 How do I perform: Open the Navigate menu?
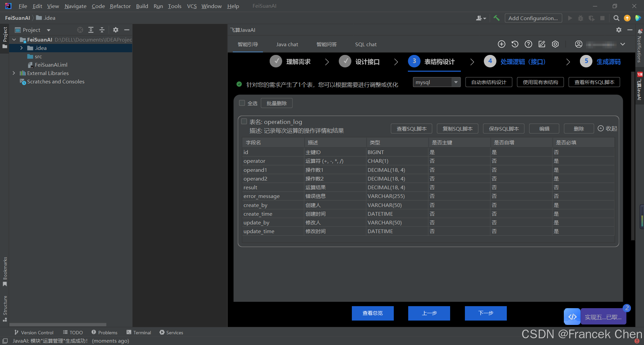pos(75,6)
